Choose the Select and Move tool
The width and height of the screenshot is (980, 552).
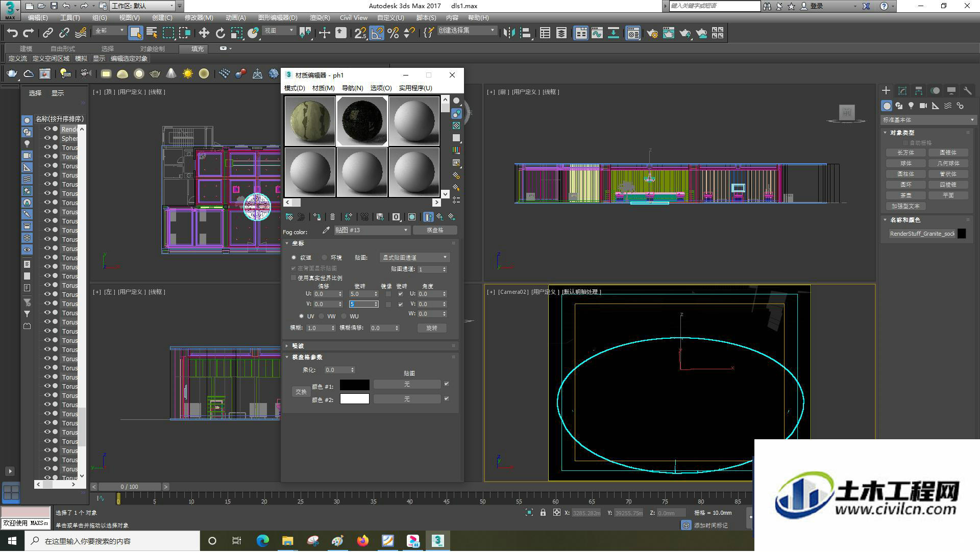point(204,33)
